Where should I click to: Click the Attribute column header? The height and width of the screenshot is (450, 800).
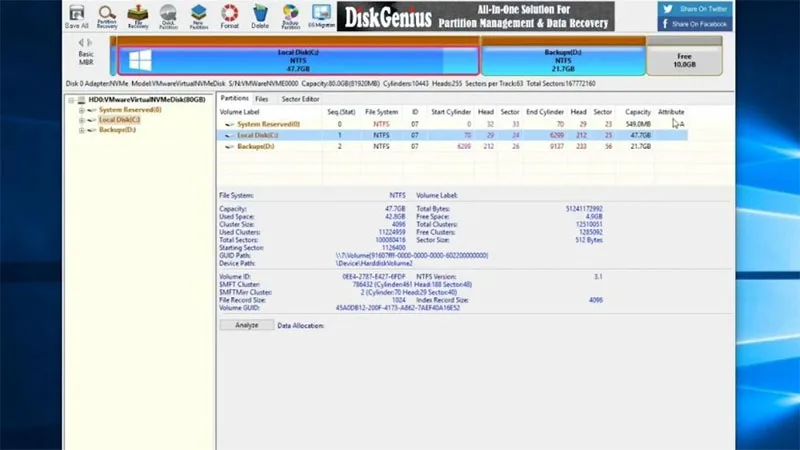pos(671,112)
